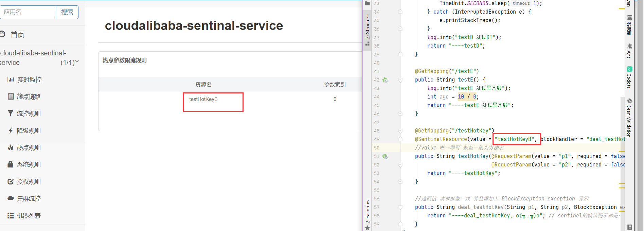Click the Favorites star icon
Image resolution: width=644 pixels, height=231 pixels.
367,228
